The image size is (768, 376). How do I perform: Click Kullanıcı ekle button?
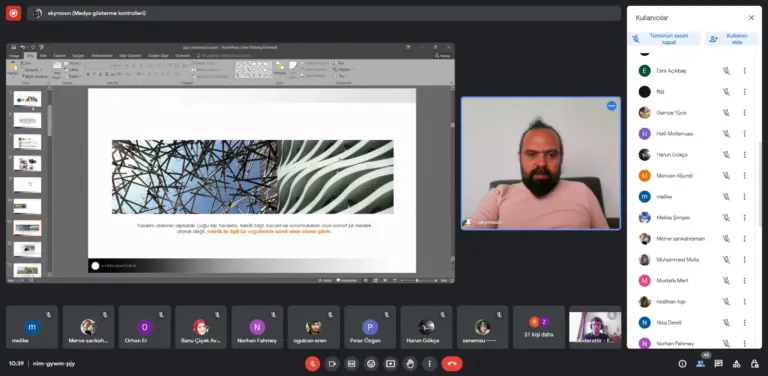point(731,39)
